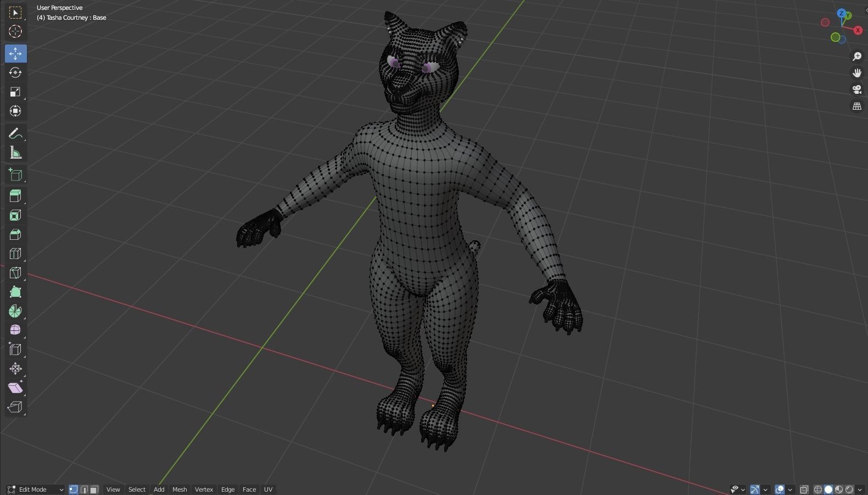Open the Edge menu
Viewport: 868px width, 495px height.
tap(228, 490)
